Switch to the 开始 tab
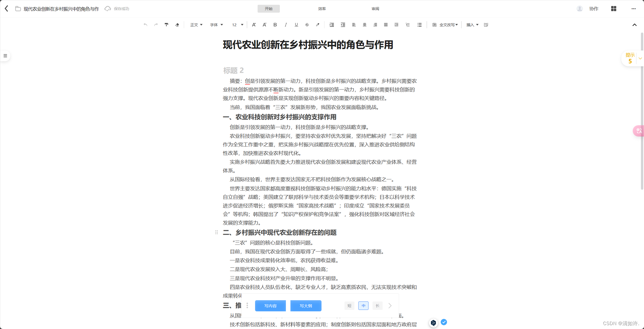644x329 pixels. point(269,9)
